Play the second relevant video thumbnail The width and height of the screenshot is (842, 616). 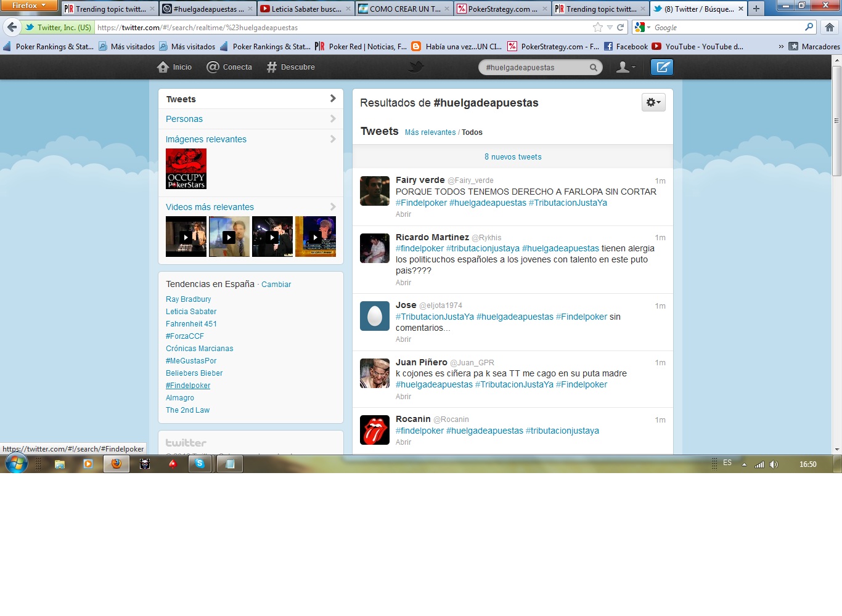click(x=229, y=237)
